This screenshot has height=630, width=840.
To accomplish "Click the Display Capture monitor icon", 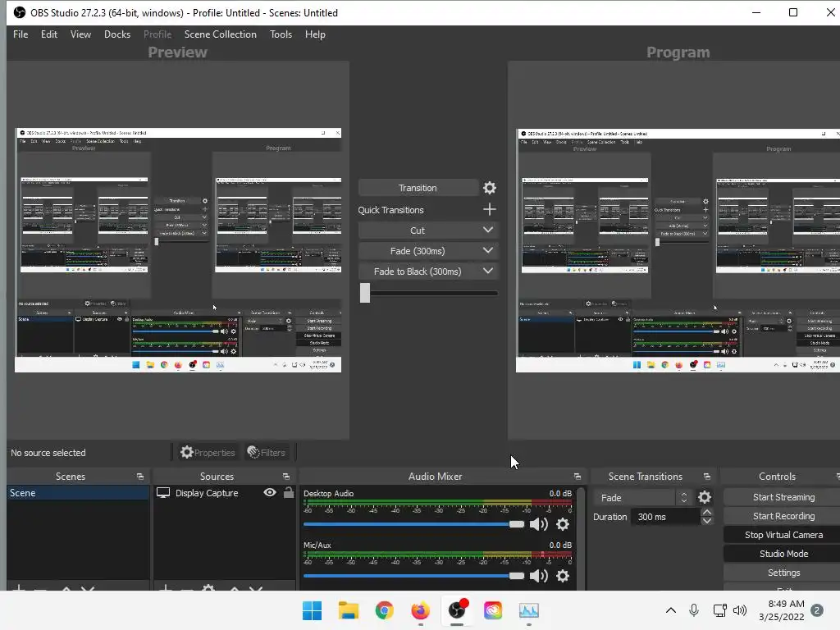I will point(163,492).
